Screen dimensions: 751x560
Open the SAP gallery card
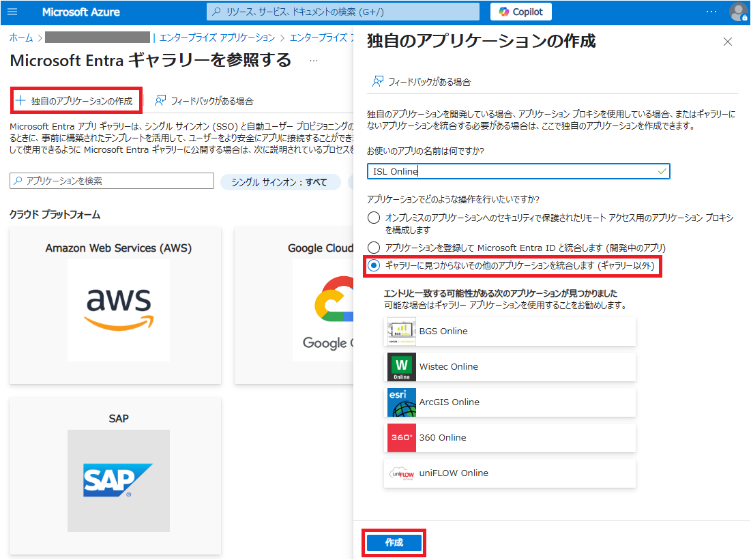(x=115, y=475)
